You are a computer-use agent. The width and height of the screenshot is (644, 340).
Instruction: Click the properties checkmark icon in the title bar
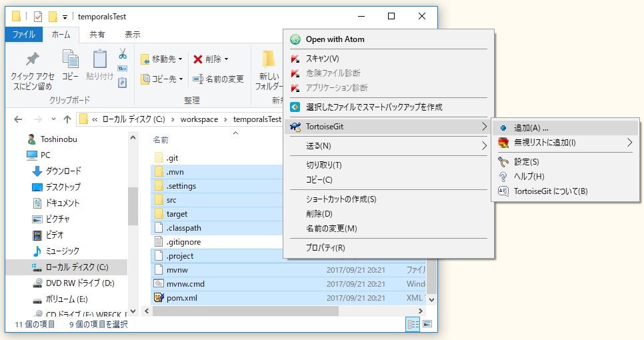(38, 17)
